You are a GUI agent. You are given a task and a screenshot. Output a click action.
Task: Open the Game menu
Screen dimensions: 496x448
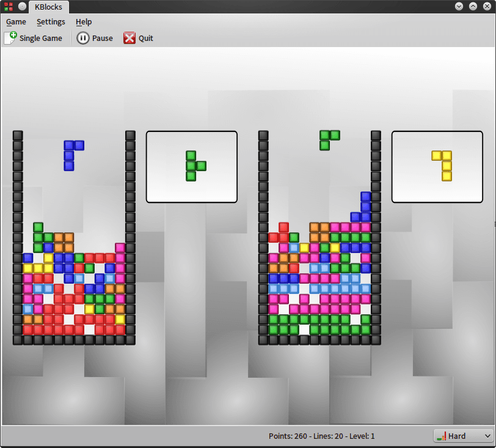[x=16, y=22]
